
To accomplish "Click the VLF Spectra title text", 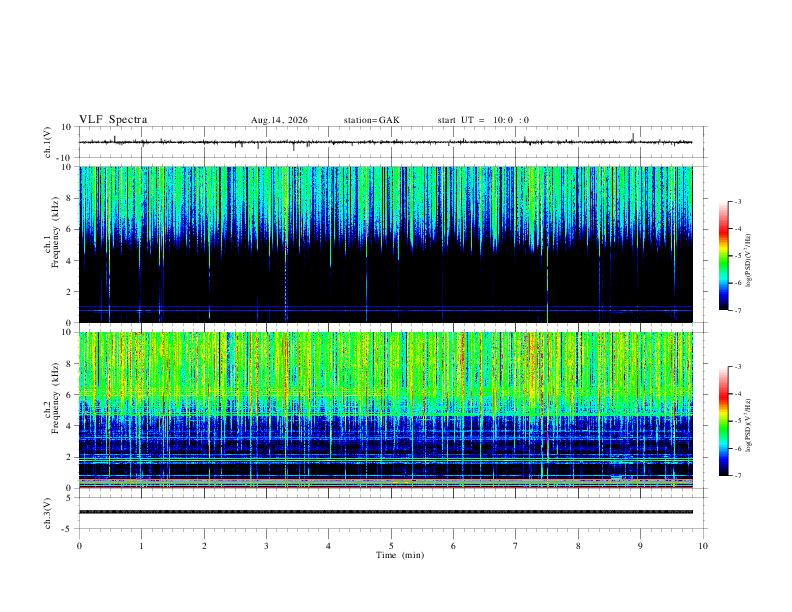I will click(113, 120).
